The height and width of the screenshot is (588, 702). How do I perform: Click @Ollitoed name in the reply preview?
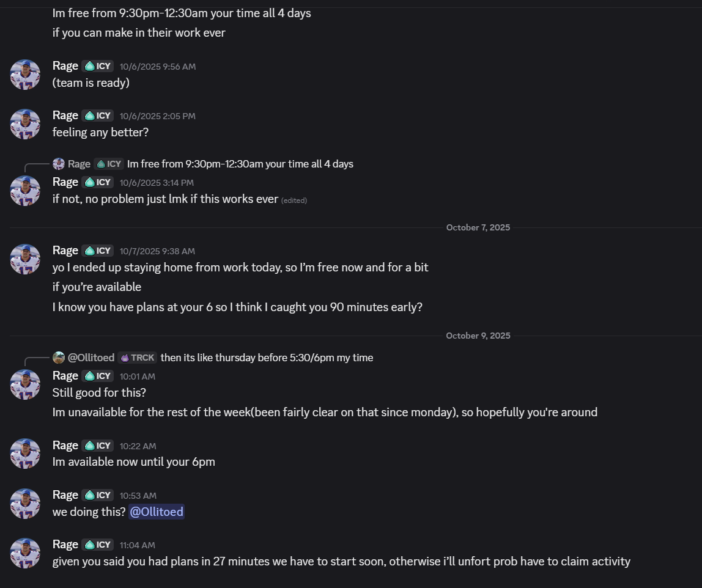point(91,358)
